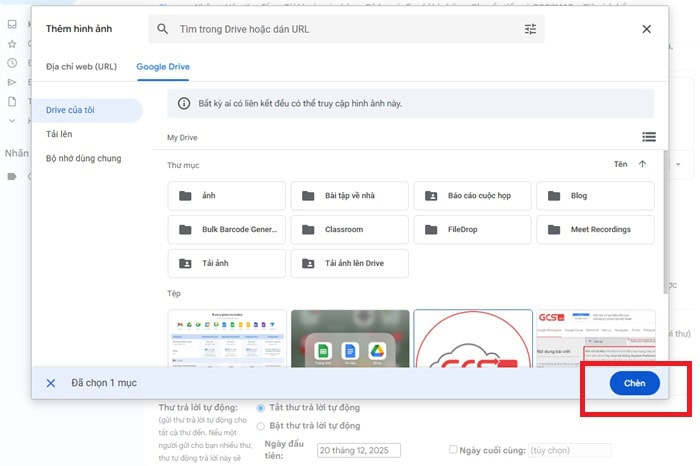This screenshot has width=700, height=466.
Task: Reverse sort direction arrow next to Tên
Action: (x=642, y=164)
